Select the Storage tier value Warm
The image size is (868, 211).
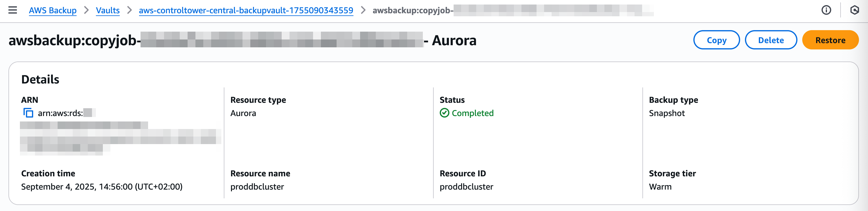coord(660,187)
